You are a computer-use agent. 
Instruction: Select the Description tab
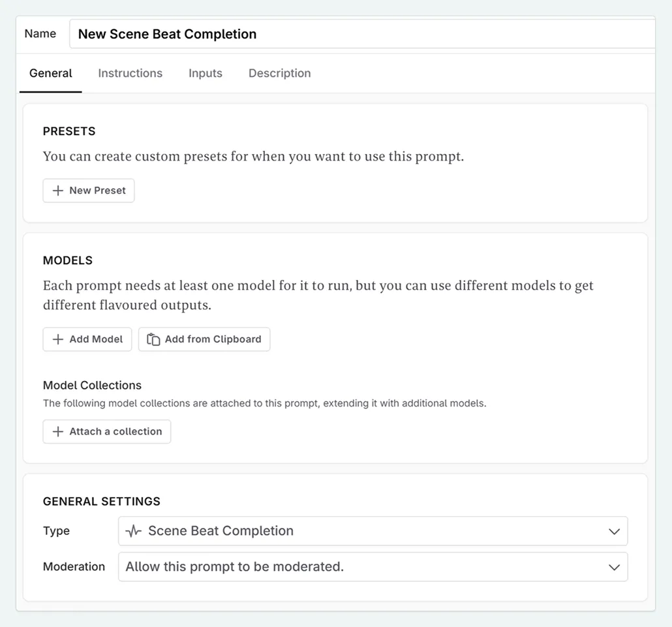279,73
